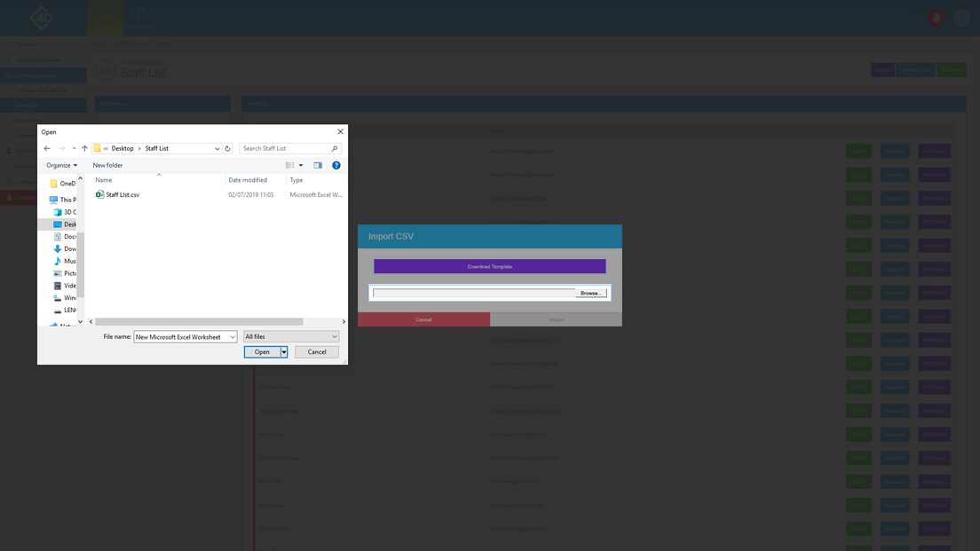Open the user profile avatar

coord(961,18)
